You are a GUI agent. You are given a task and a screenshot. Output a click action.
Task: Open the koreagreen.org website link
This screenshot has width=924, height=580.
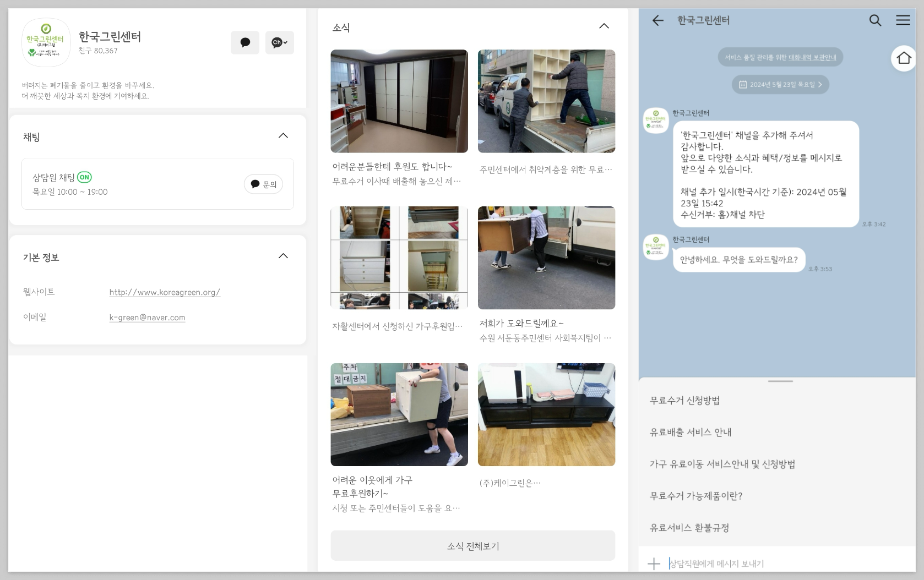click(x=165, y=292)
